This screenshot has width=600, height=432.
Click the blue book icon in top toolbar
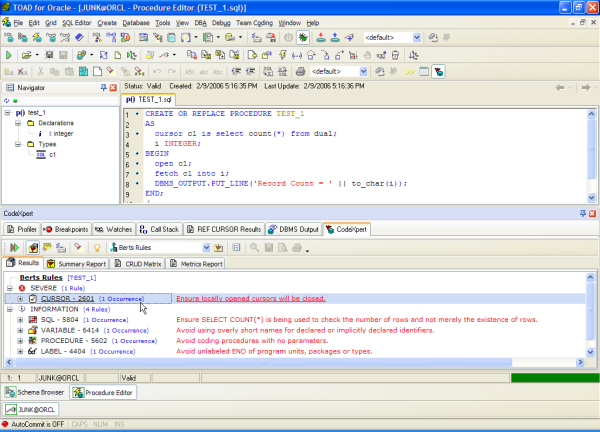coord(79,37)
